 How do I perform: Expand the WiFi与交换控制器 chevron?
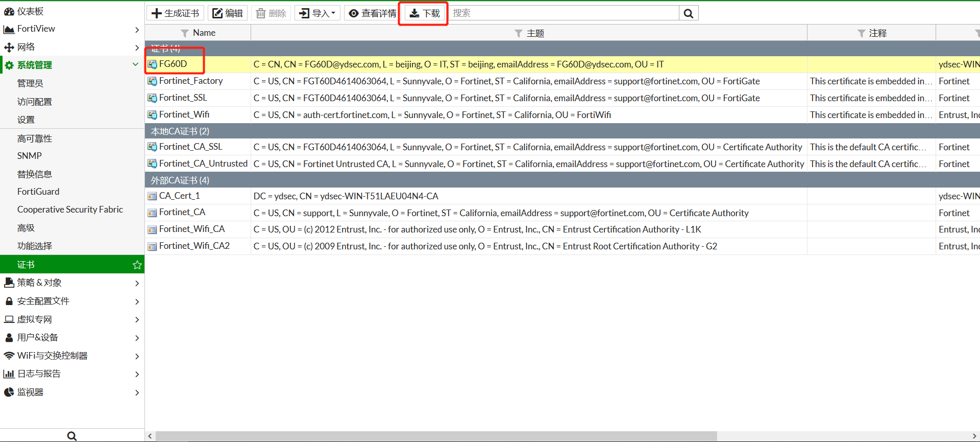pyautogui.click(x=137, y=356)
